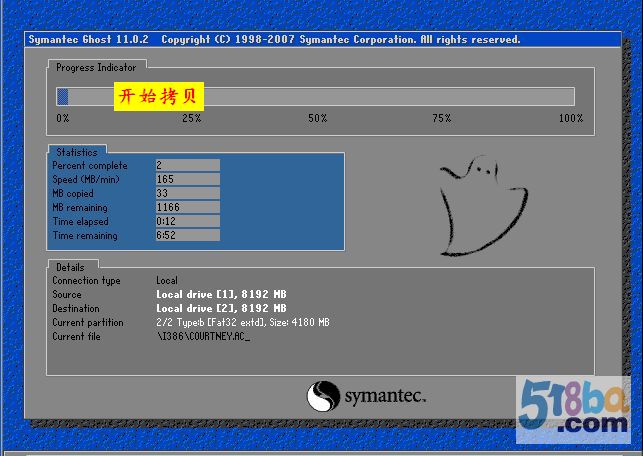Screen dimensions: 643x456
Task: Click the \I386\COURTNEY.AC_ file path
Action: 203,337
